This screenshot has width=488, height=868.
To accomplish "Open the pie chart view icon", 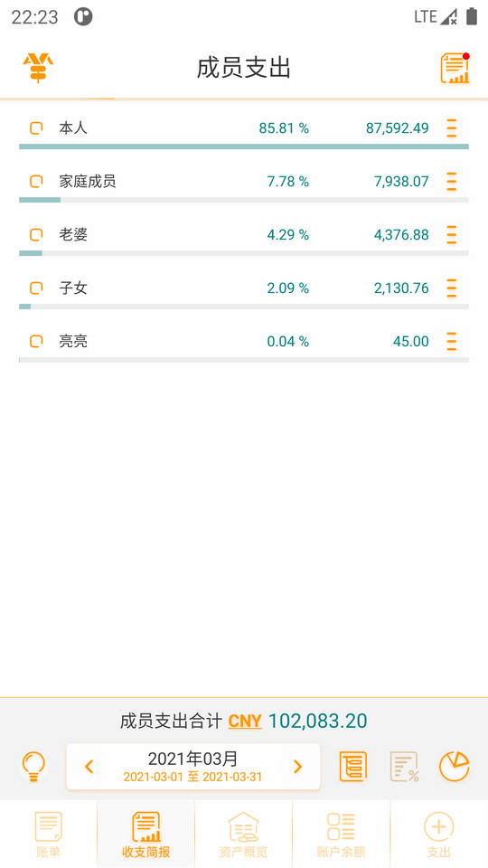I will coord(455,766).
